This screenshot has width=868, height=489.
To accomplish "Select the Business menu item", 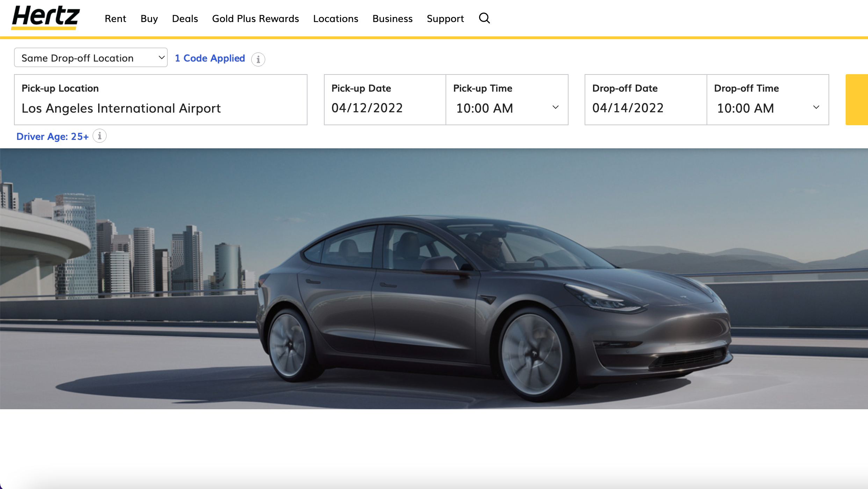I will (392, 19).
